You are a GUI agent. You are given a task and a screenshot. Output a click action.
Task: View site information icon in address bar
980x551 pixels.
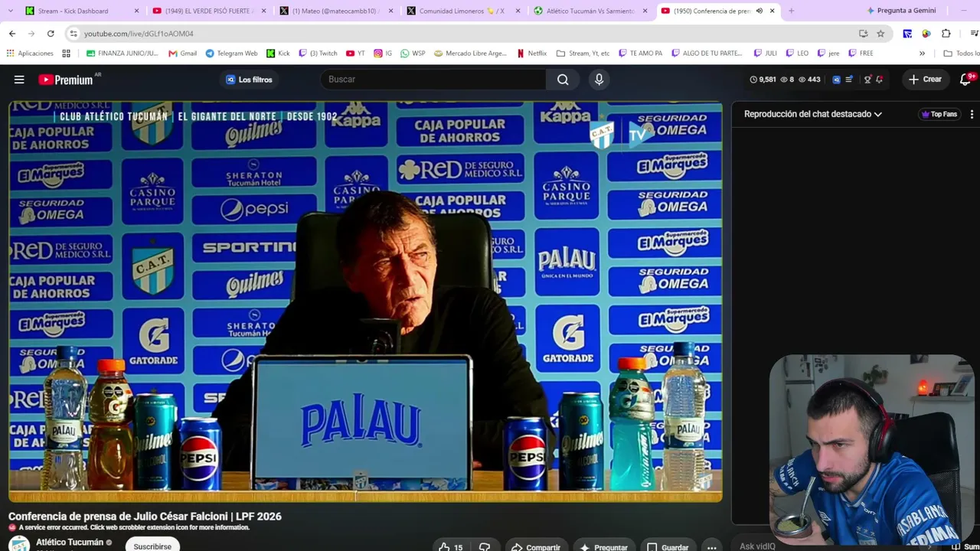click(73, 34)
